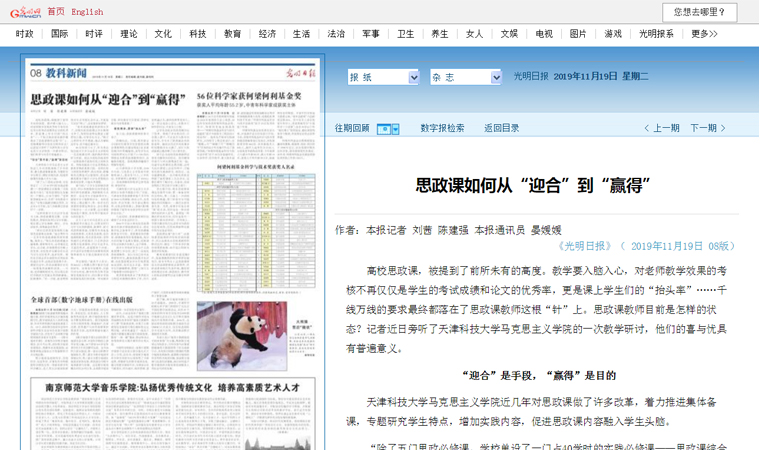Go to the 教育 section
This screenshot has height=450, width=760.
(x=232, y=34)
